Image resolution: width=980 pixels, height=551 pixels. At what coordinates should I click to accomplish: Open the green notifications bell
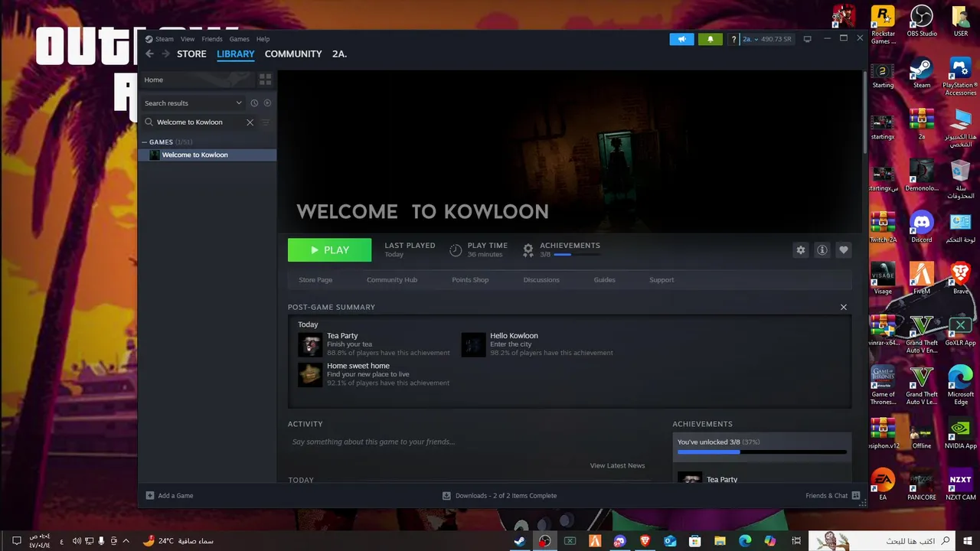[x=710, y=39]
